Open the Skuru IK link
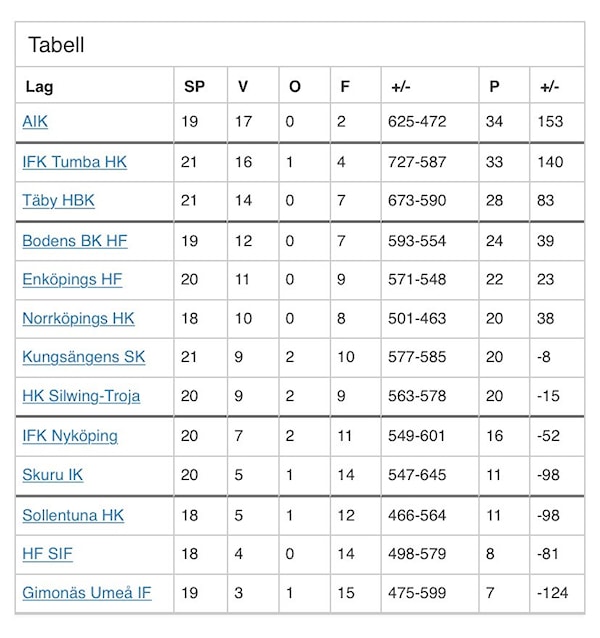600x638 pixels. pyautogui.click(x=52, y=475)
